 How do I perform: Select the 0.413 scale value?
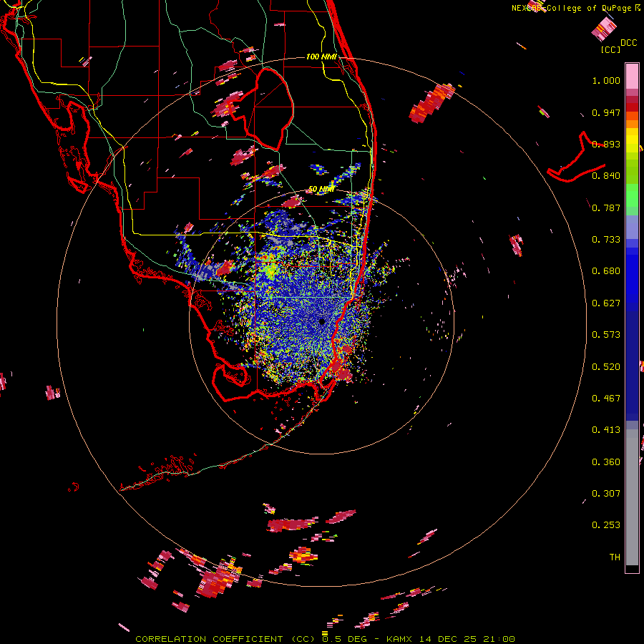click(606, 430)
